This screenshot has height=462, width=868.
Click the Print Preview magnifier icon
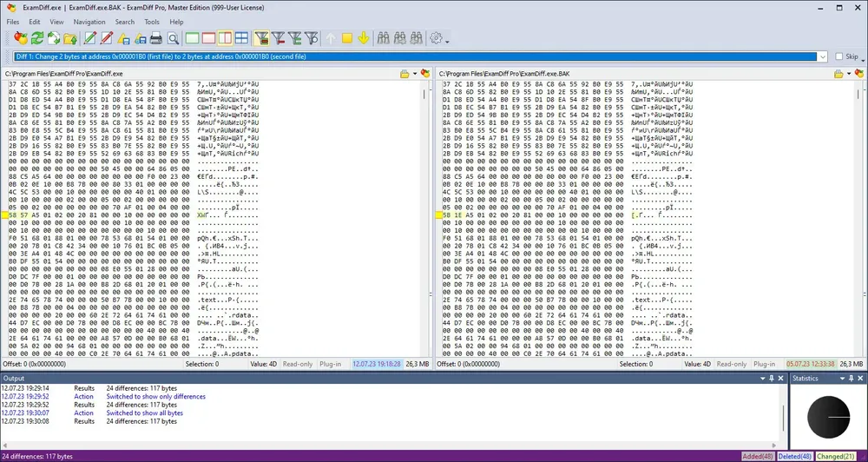[x=174, y=37]
